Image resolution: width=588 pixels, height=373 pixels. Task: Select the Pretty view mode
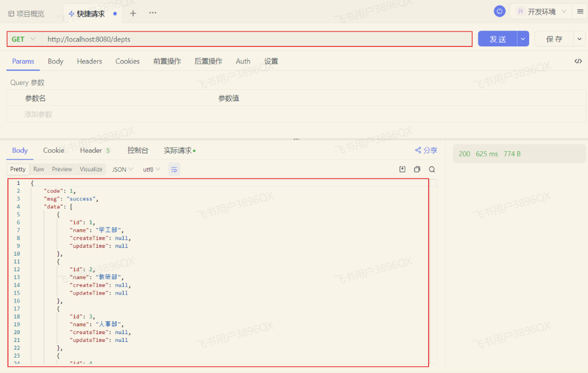point(18,169)
